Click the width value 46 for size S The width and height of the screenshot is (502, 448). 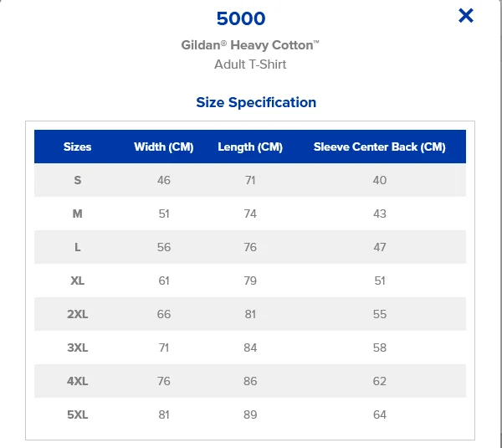tap(164, 180)
